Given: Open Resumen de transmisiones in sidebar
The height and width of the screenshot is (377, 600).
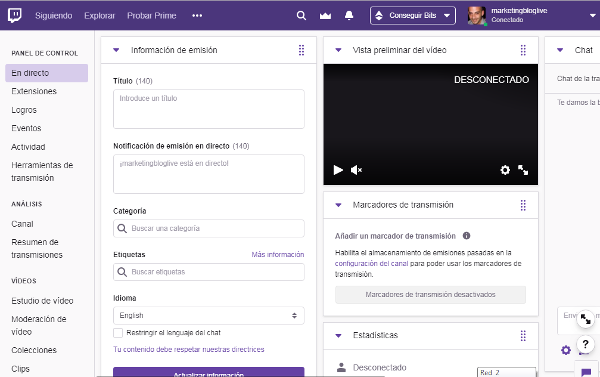Looking at the screenshot, I should pyautogui.click(x=37, y=248).
